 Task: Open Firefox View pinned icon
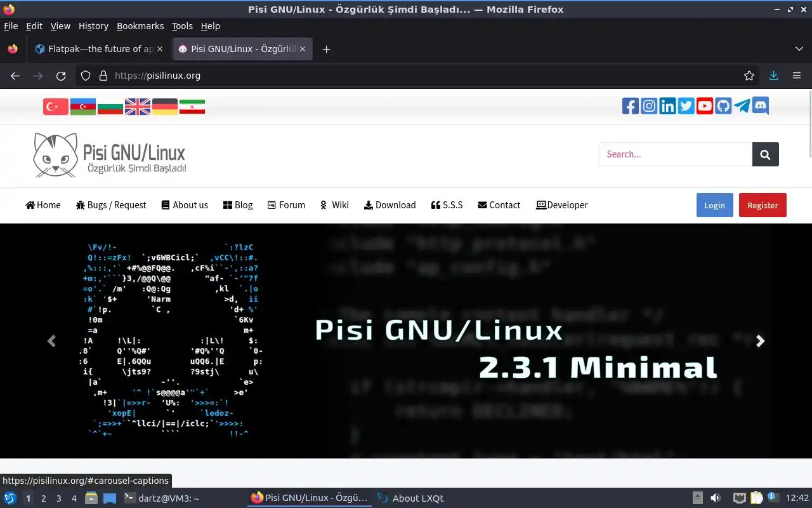13,49
